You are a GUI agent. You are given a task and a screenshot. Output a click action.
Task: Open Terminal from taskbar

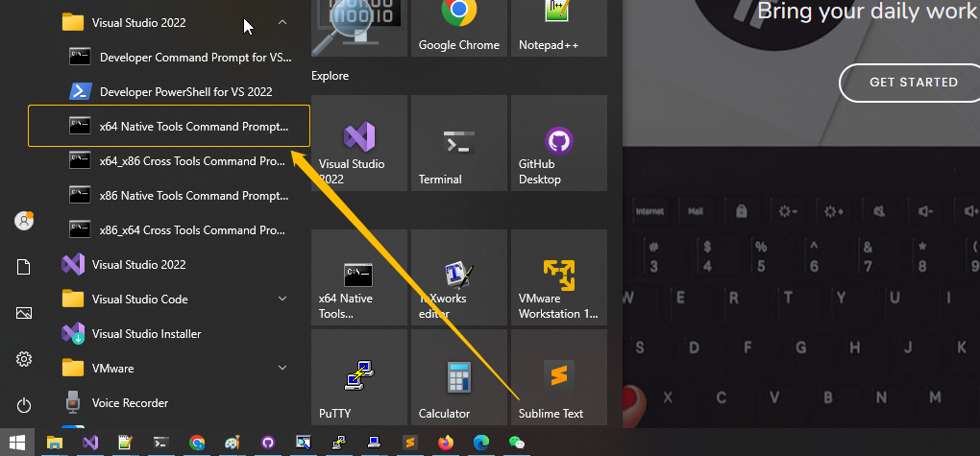click(161, 443)
